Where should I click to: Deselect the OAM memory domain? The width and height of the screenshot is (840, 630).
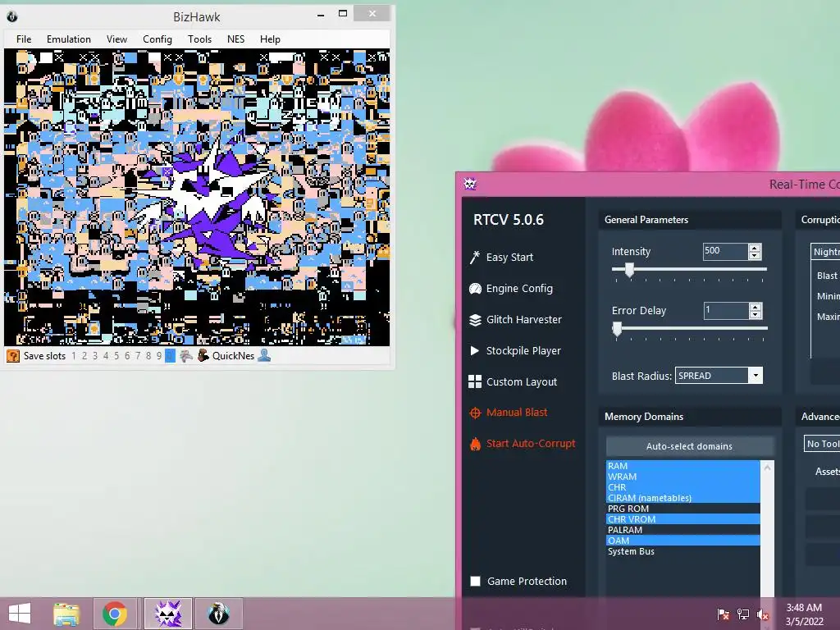pos(683,541)
